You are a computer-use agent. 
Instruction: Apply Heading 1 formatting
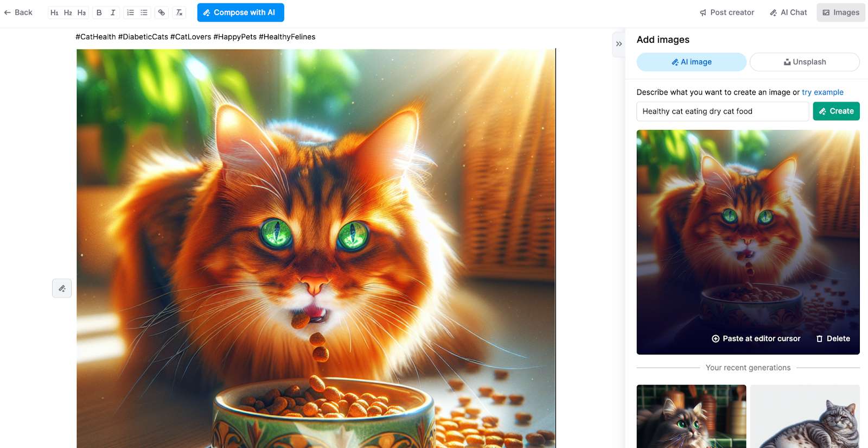(x=54, y=12)
